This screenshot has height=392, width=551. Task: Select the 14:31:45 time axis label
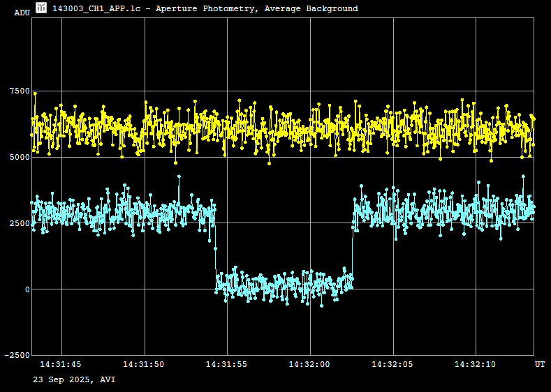61,364
